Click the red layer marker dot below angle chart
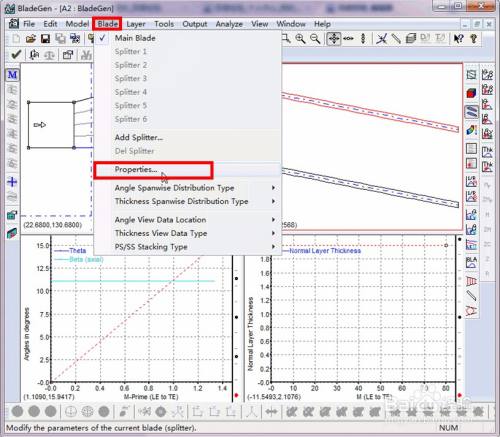500x437 pixels. tap(236, 395)
